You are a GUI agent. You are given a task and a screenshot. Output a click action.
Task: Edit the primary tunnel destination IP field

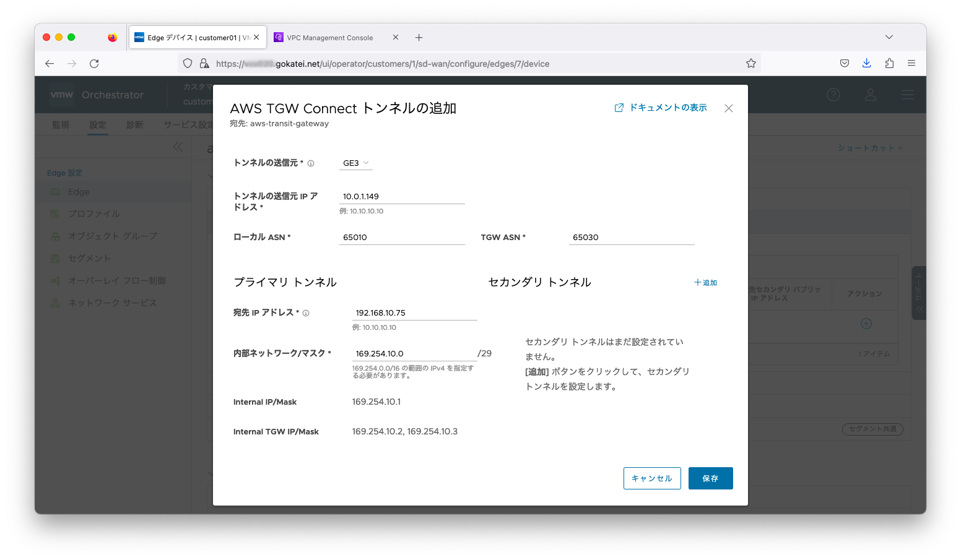[x=414, y=313]
